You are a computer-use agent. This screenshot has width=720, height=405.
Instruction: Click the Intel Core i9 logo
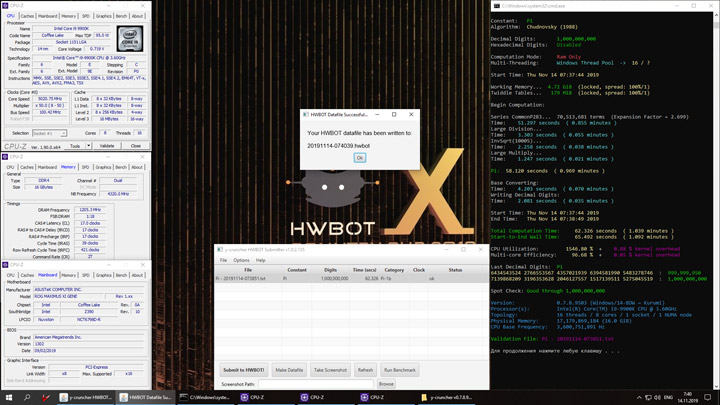130,39
